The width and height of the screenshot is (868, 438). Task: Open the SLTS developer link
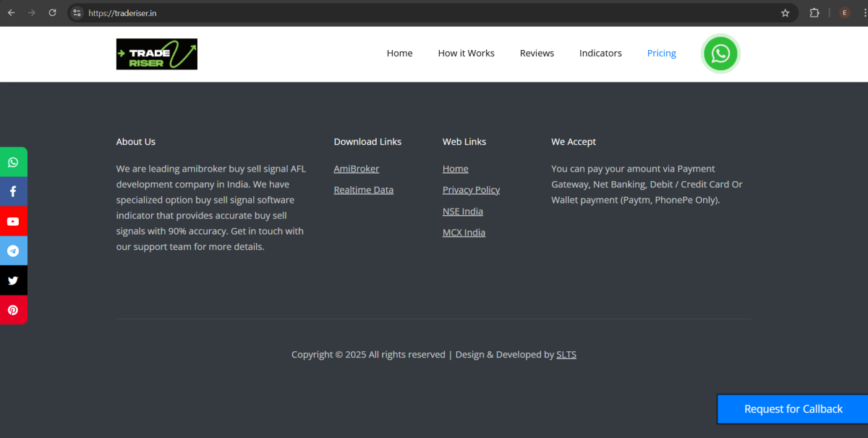tap(566, 354)
